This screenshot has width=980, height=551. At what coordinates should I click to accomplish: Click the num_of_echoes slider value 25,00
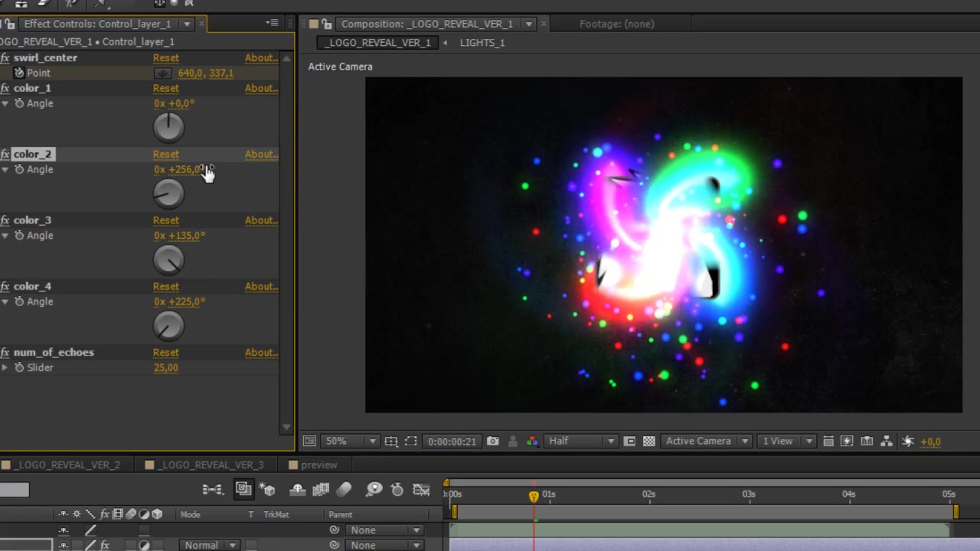tap(166, 367)
